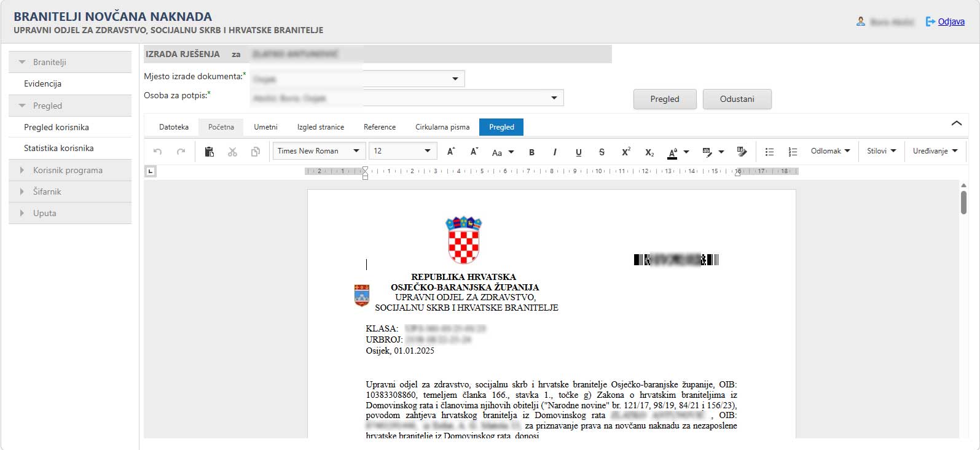Open the highlight color dropdown arrow

coord(721,152)
